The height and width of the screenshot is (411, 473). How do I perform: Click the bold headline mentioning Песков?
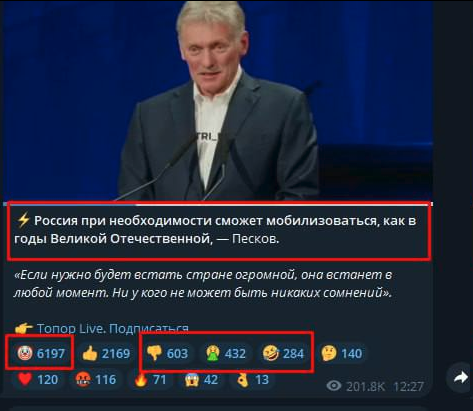pos(215,230)
